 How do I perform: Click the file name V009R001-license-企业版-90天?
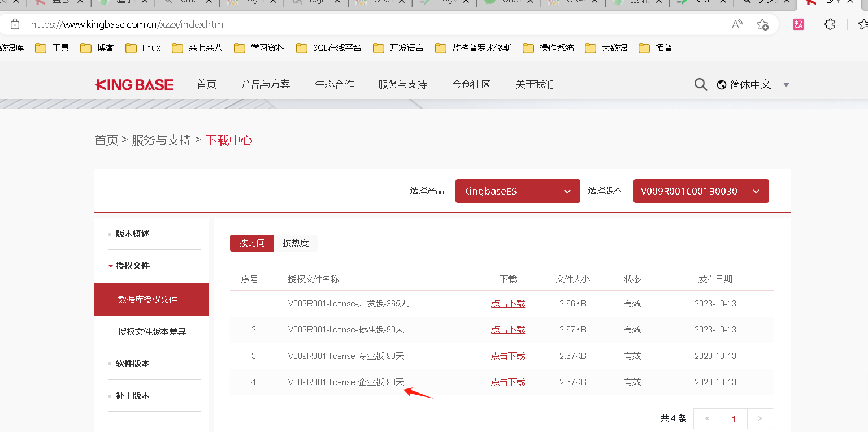[x=346, y=382]
